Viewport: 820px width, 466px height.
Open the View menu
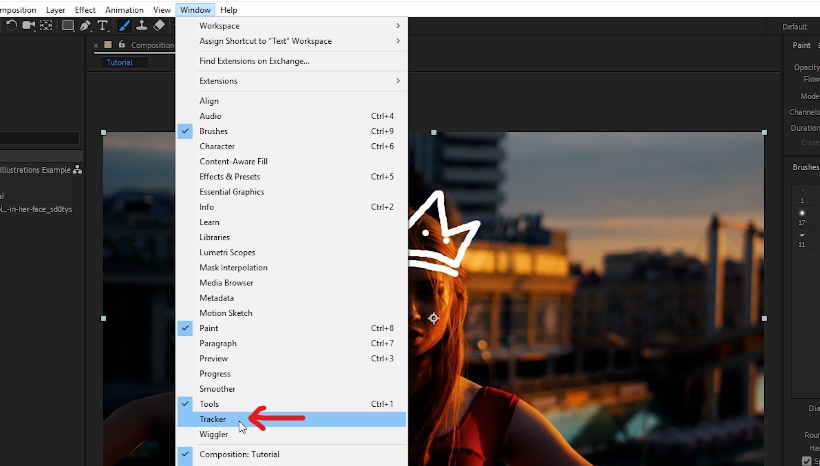[162, 10]
